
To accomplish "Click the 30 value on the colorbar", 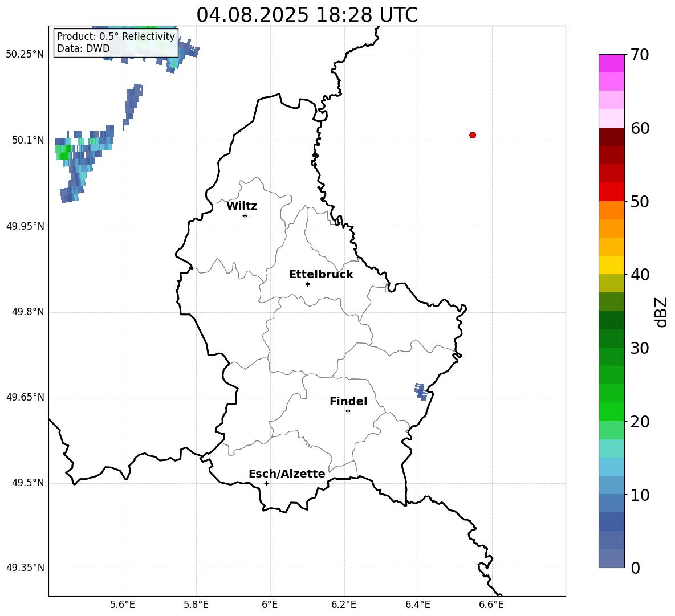I will click(x=639, y=348).
